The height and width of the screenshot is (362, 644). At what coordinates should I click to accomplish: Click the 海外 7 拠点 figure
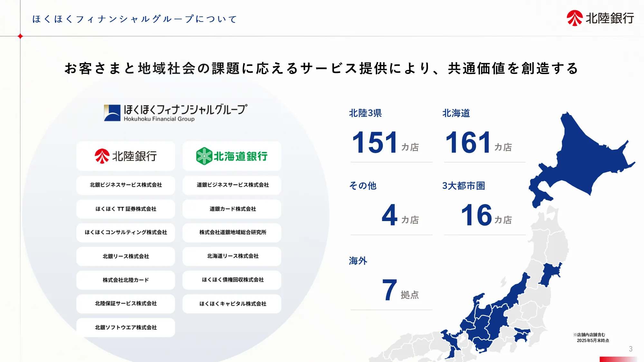390,290
